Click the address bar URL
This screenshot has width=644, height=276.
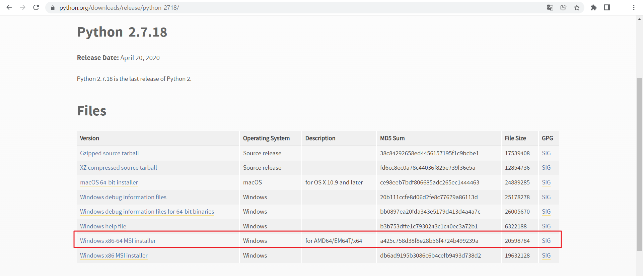pyautogui.click(x=119, y=7)
